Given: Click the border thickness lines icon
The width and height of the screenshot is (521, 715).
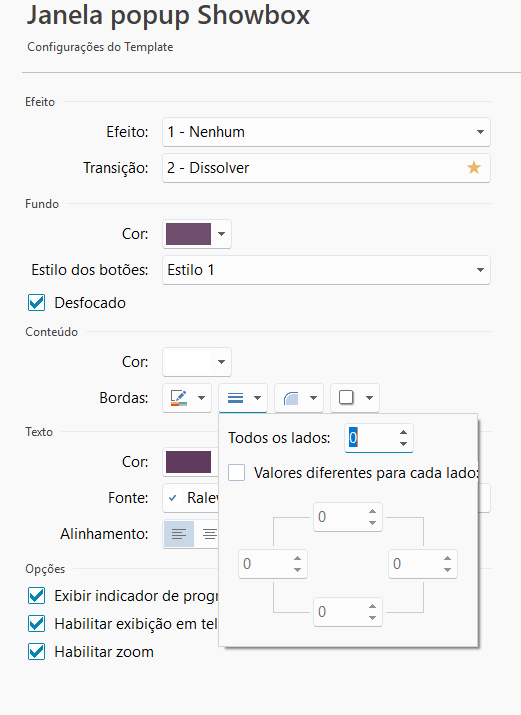Looking at the screenshot, I should [x=235, y=398].
